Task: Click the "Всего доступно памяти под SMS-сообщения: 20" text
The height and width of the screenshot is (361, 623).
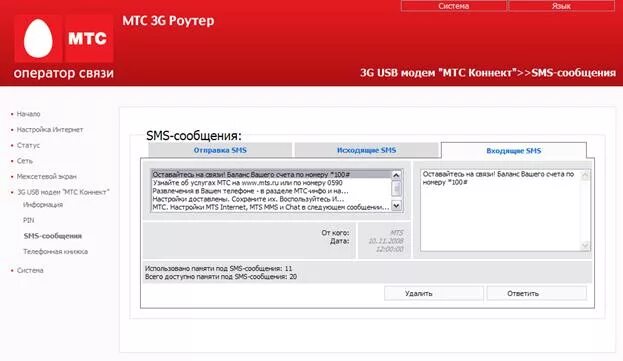Action: pos(221,277)
